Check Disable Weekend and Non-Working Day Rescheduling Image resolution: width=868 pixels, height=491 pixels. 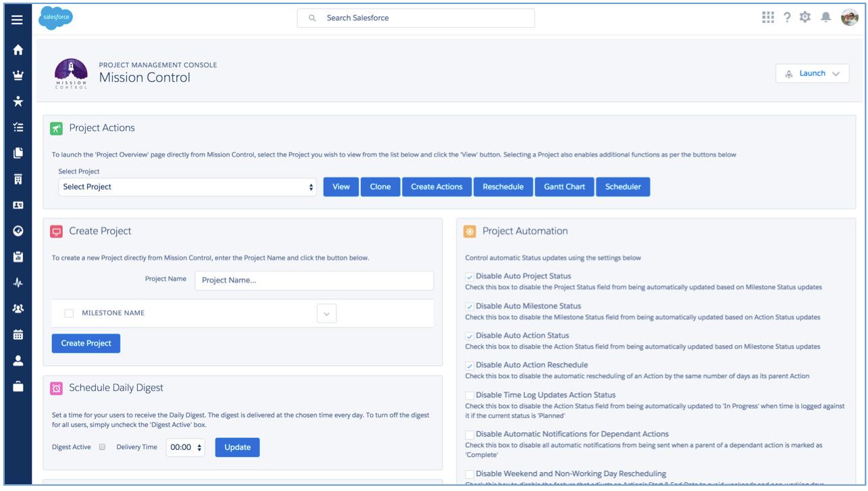[x=469, y=473]
